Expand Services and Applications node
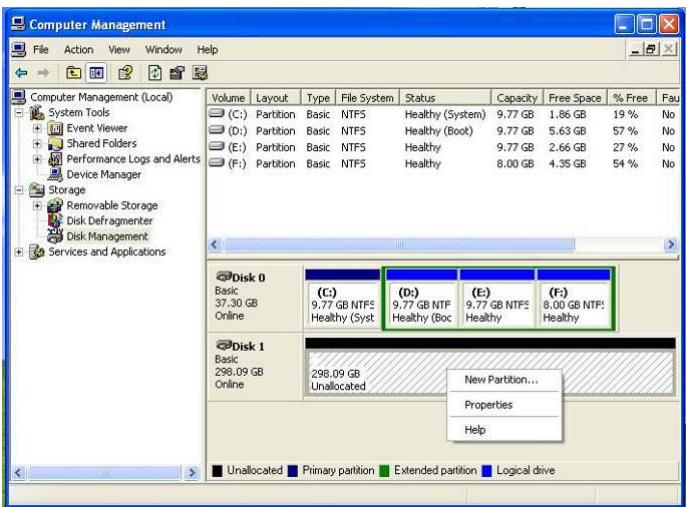687x507 pixels. (x=19, y=252)
